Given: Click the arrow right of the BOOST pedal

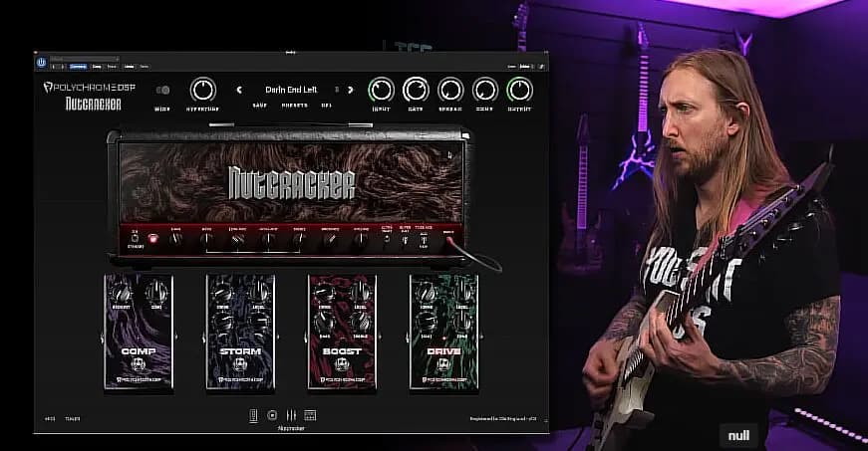Looking at the screenshot, I should [380, 337].
